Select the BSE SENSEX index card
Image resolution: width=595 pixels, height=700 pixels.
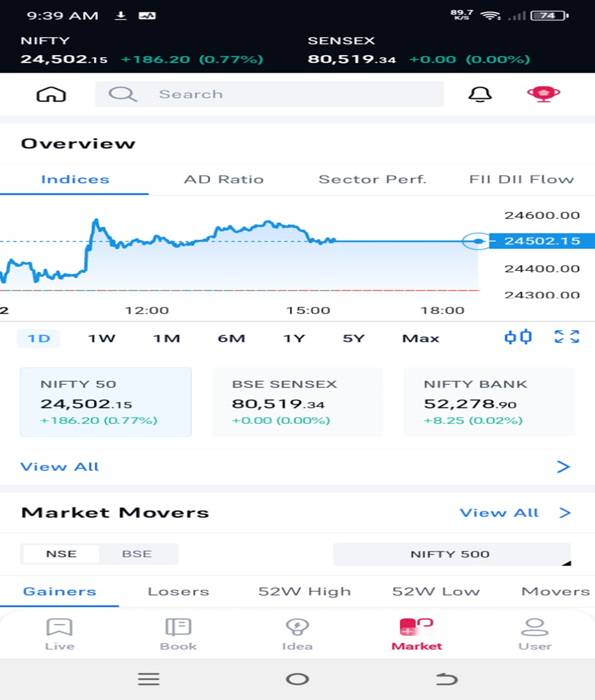[297, 402]
